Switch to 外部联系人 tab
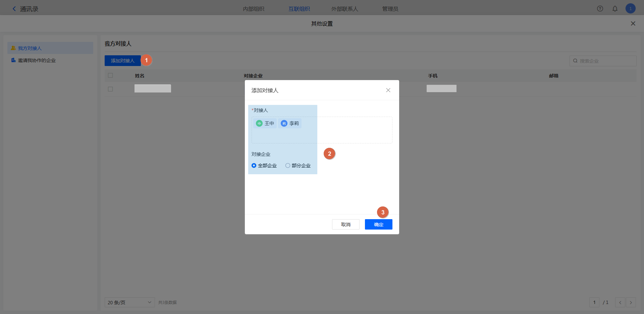The height and width of the screenshot is (314, 644). (344, 9)
